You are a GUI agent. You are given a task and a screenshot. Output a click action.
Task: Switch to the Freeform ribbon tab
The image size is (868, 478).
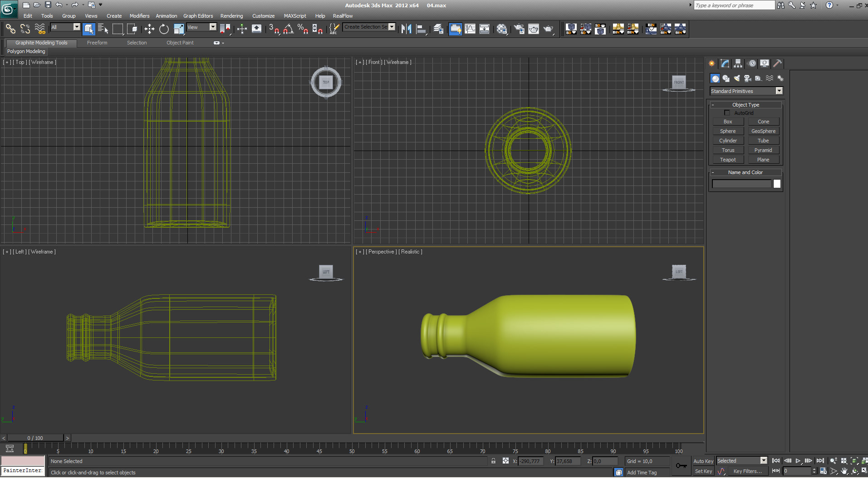pyautogui.click(x=97, y=43)
